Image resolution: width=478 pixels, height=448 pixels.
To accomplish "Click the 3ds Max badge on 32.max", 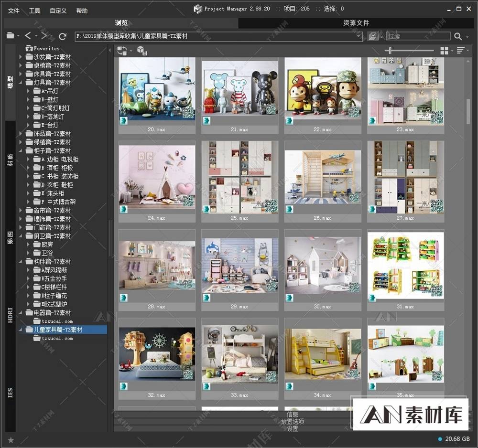I will click(123, 386).
